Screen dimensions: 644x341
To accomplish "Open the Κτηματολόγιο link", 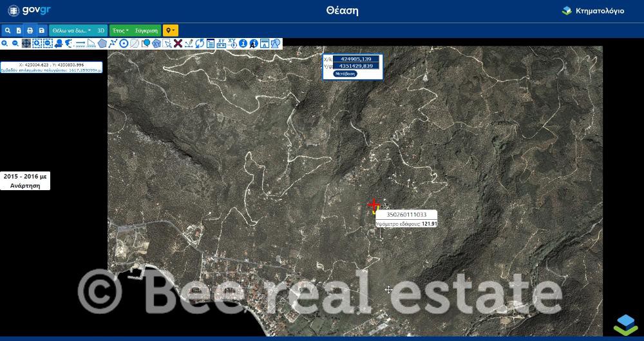I will [x=593, y=11].
